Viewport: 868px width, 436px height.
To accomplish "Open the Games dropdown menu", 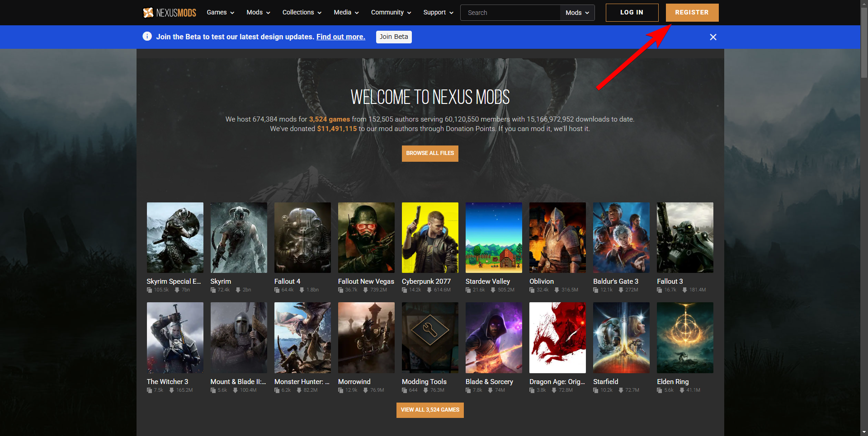I will click(221, 13).
